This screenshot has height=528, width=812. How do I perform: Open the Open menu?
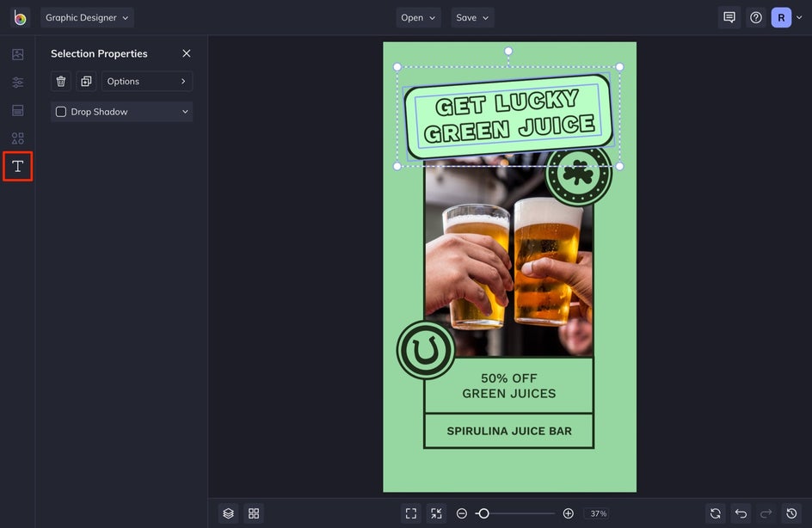tap(418, 17)
